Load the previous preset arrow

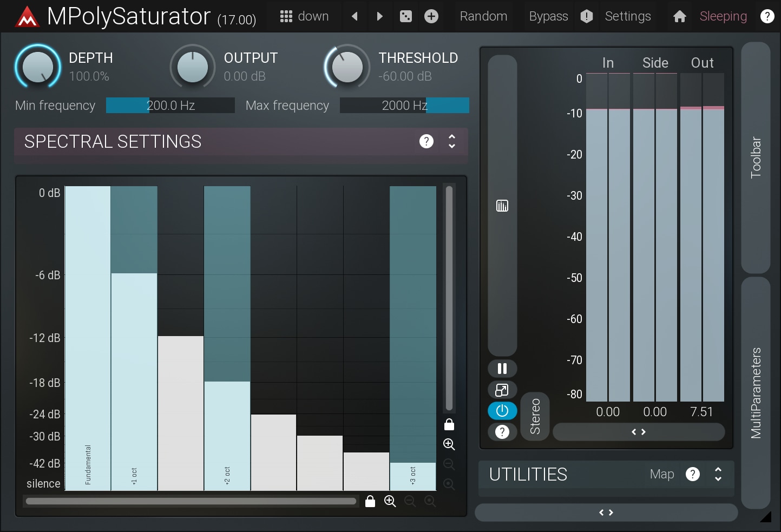[355, 16]
